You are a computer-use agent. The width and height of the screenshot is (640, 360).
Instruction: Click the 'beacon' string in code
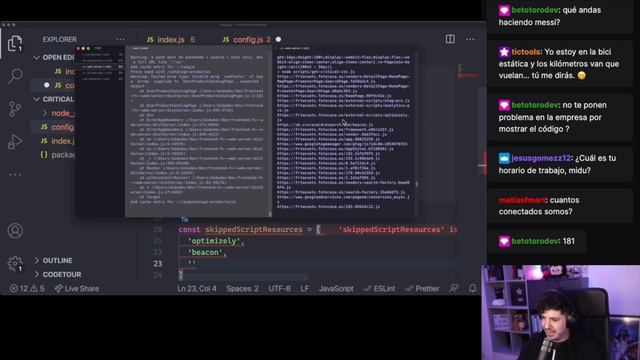click(x=205, y=253)
